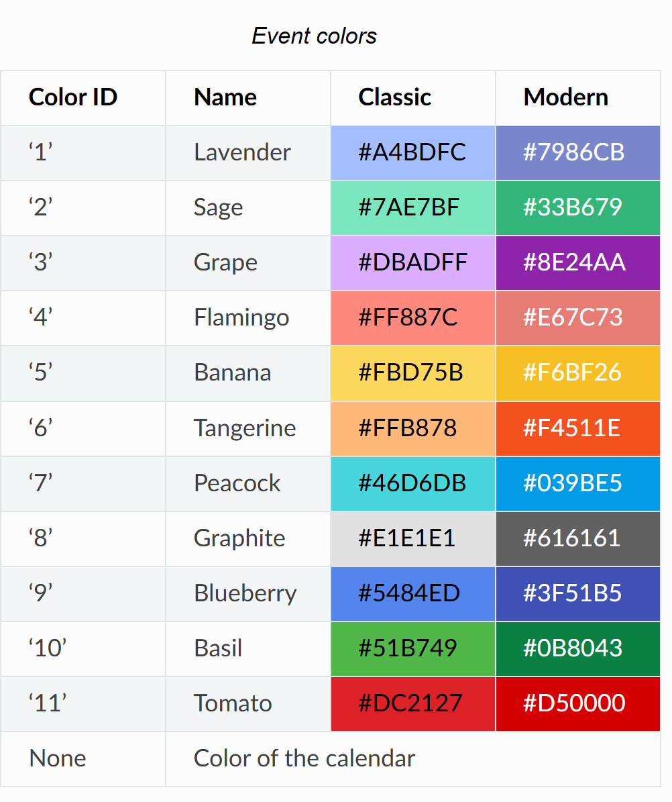Click the Lavender classic swatch #A4BDFC

(x=412, y=152)
